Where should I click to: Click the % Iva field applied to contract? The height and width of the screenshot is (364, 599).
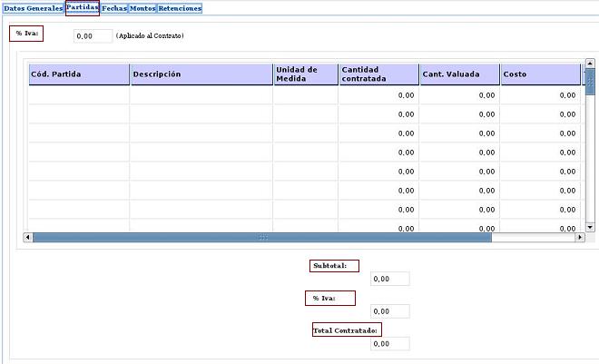pyautogui.click(x=93, y=36)
